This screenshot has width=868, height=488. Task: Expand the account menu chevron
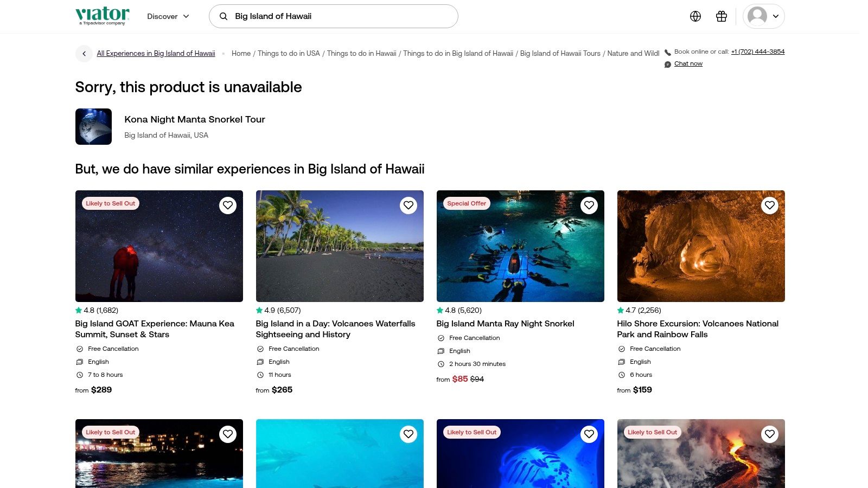(x=776, y=16)
